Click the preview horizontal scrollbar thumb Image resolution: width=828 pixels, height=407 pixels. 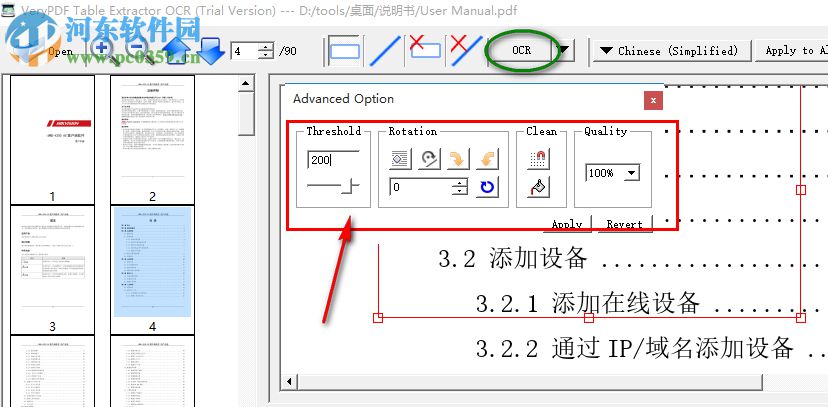[x=530, y=382]
